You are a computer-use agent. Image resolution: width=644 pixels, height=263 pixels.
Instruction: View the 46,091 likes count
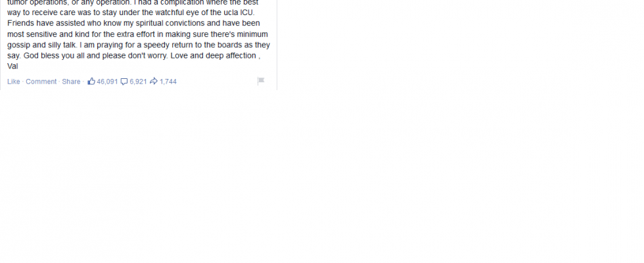pos(107,82)
